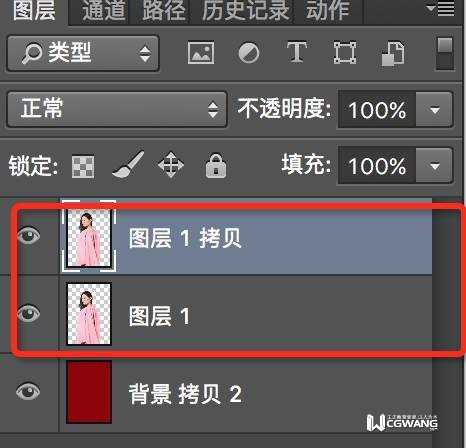Lock layer position
Image resolution: width=466 pixels, height=448 pixels.
171,165
